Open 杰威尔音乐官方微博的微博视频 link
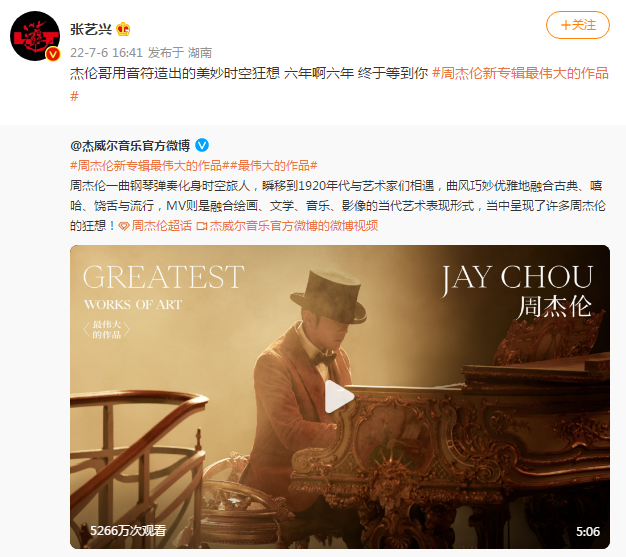 pyautogui.click(x=294, y=226)
